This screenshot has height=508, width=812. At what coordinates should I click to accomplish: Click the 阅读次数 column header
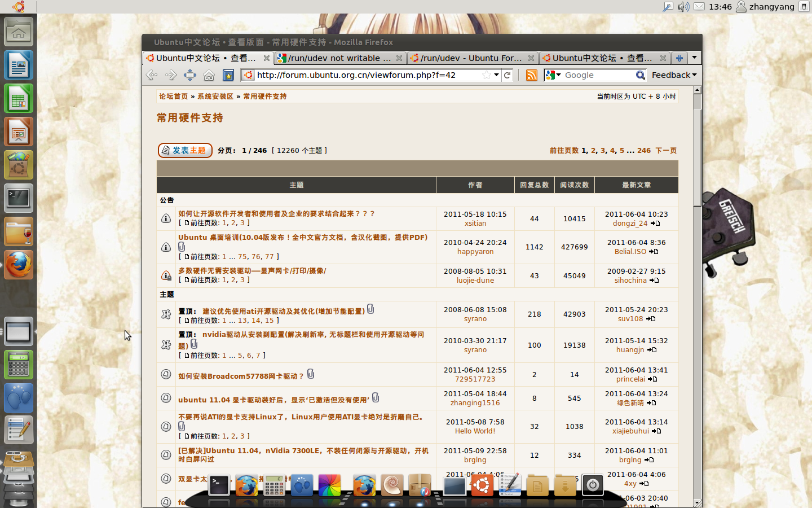575,185
